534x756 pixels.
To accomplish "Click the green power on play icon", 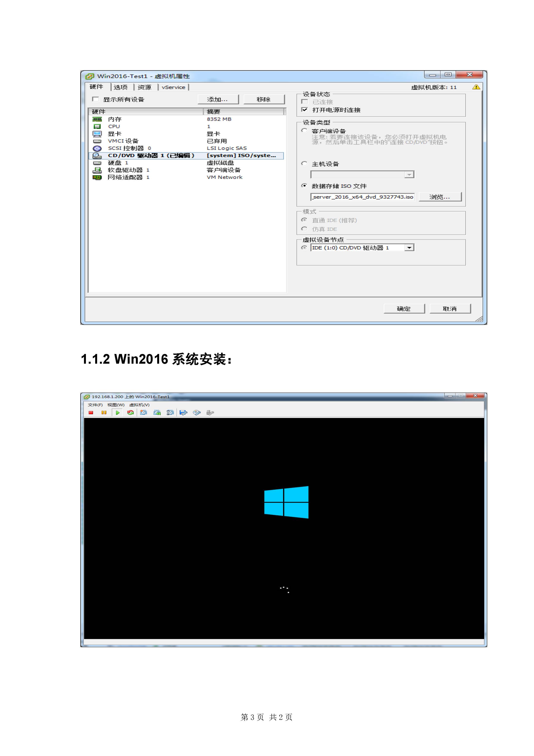I will click(x=118, y=413).
